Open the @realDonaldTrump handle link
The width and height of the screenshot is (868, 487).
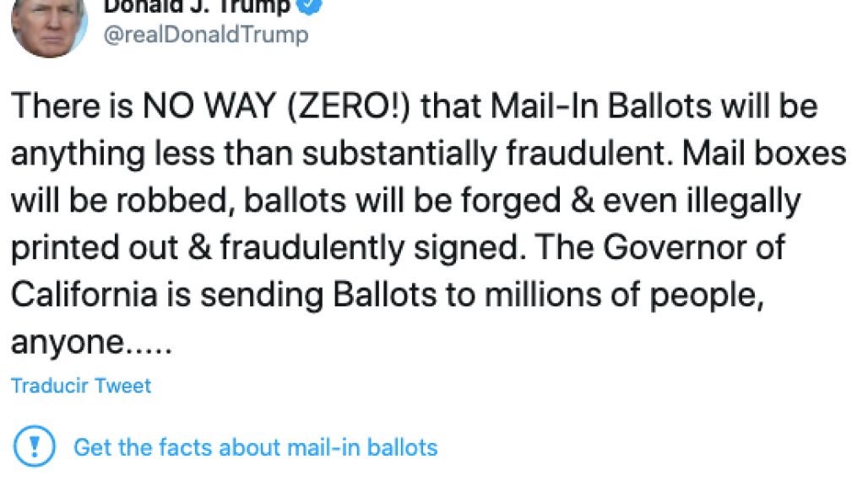206,35
